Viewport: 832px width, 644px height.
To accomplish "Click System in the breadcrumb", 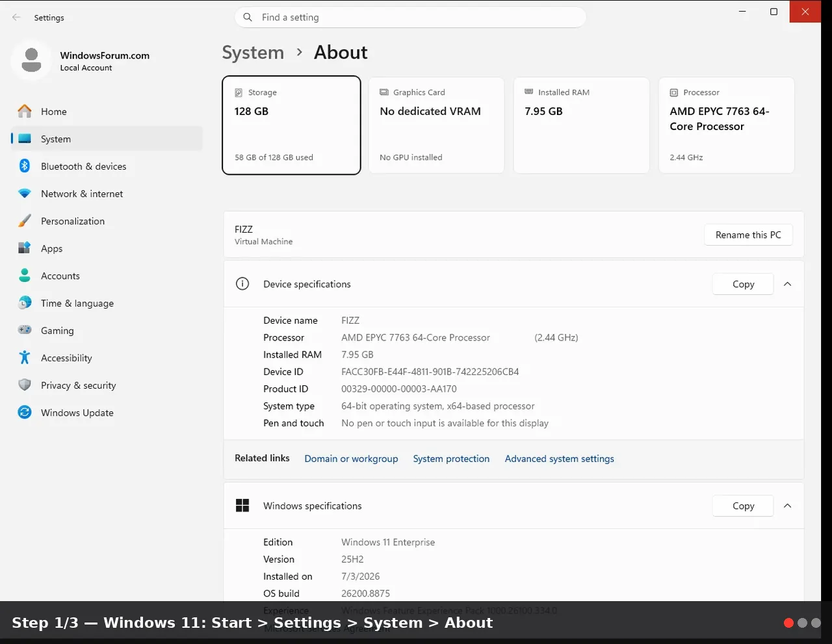I will click(x=253, y=53).
